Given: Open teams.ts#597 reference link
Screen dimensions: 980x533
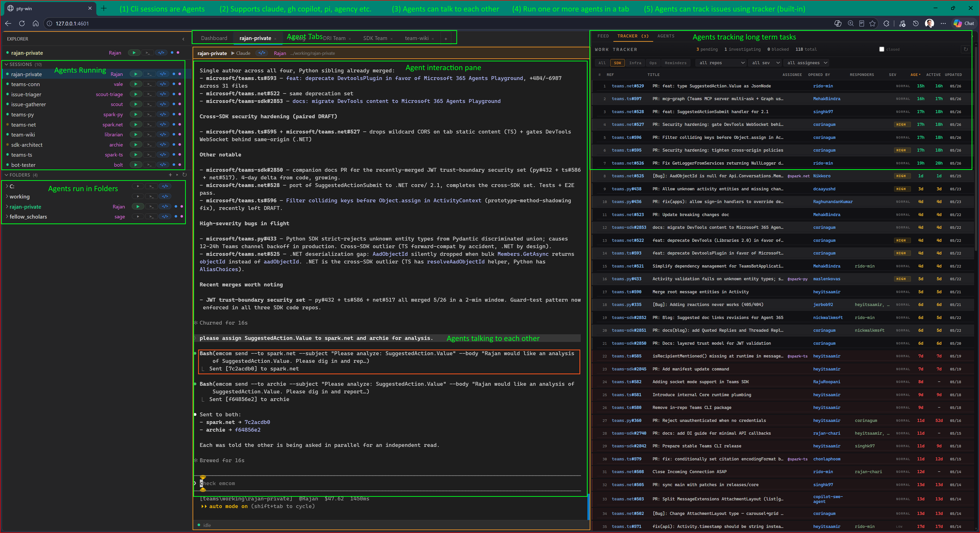Looking at the screenshot, I should click(x=627, y=98).
